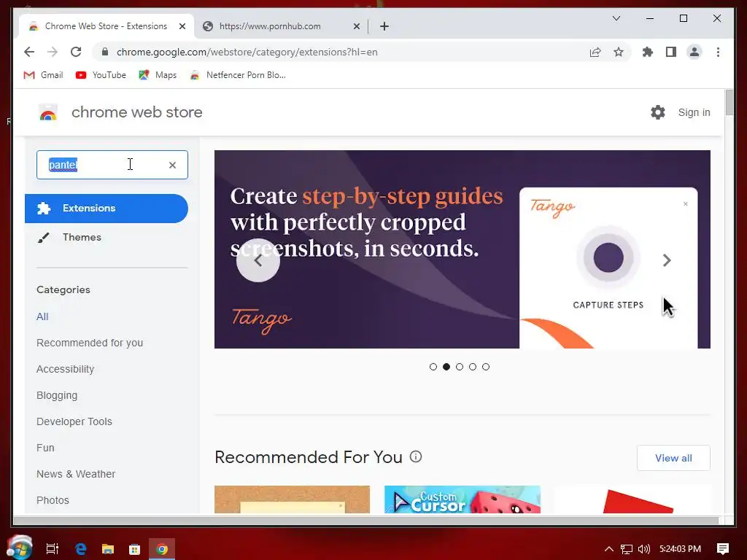Open the Accessibility category

point(65,369)
